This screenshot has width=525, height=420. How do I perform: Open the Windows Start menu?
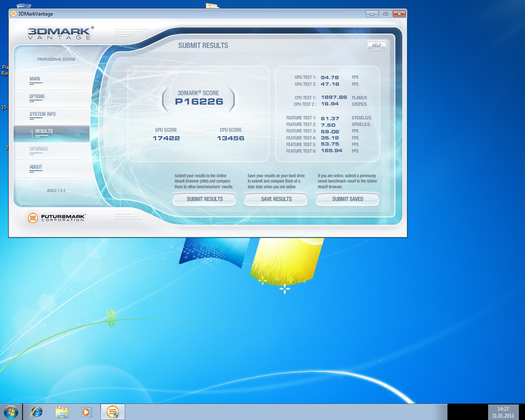(11, 412)
